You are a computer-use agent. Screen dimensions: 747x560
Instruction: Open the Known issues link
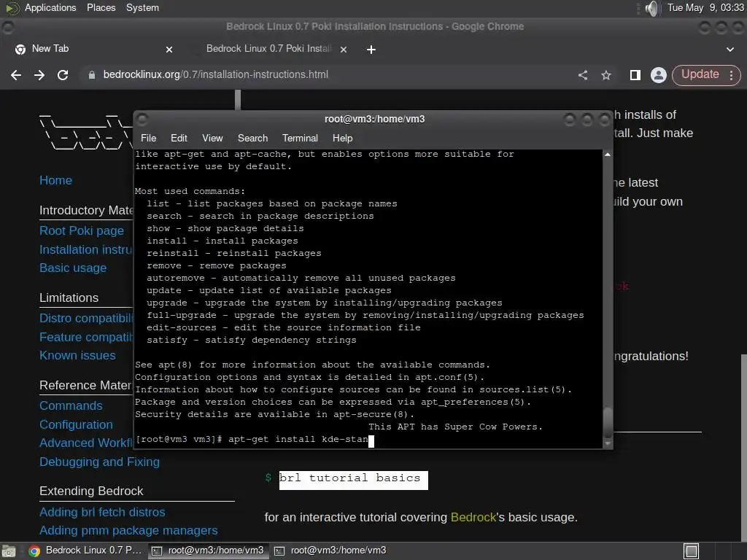click(x=77, y=356)
